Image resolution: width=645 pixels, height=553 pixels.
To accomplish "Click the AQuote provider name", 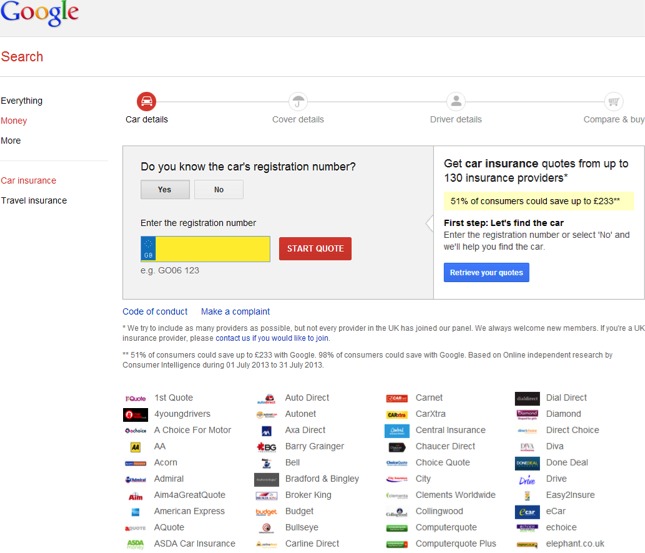I will (169, 527).
